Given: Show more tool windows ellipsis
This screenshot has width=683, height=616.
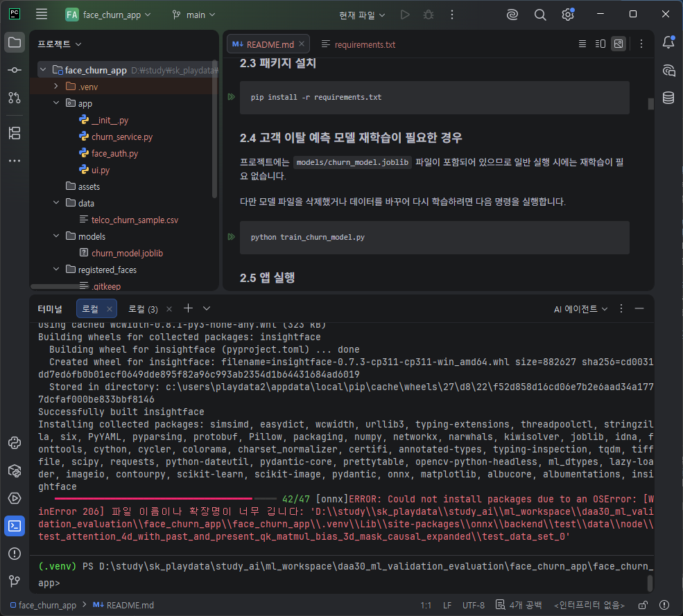Looking at the screenshot, I should click(x=15, y=161).
